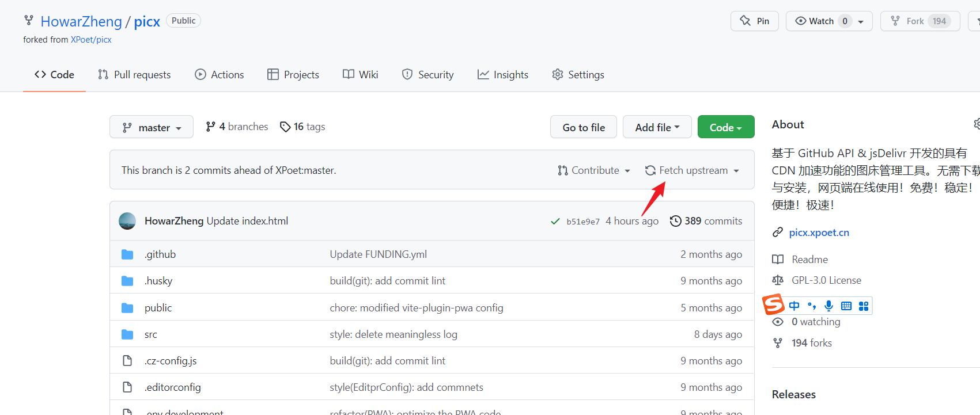
Task: Expand the Watch dropdown arrow
Action: click(861, 22)
